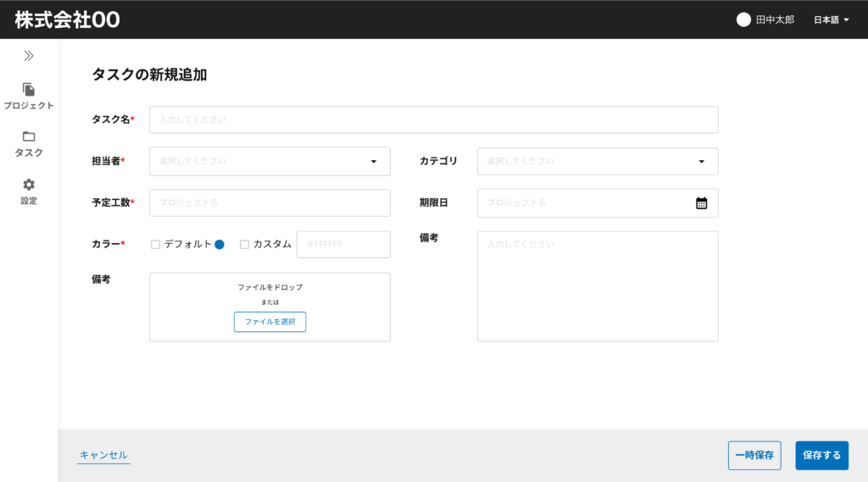Click the 備考 text area on the right
Image resolution: width=868 pixels, height=482 pixels.
point(598,286)
